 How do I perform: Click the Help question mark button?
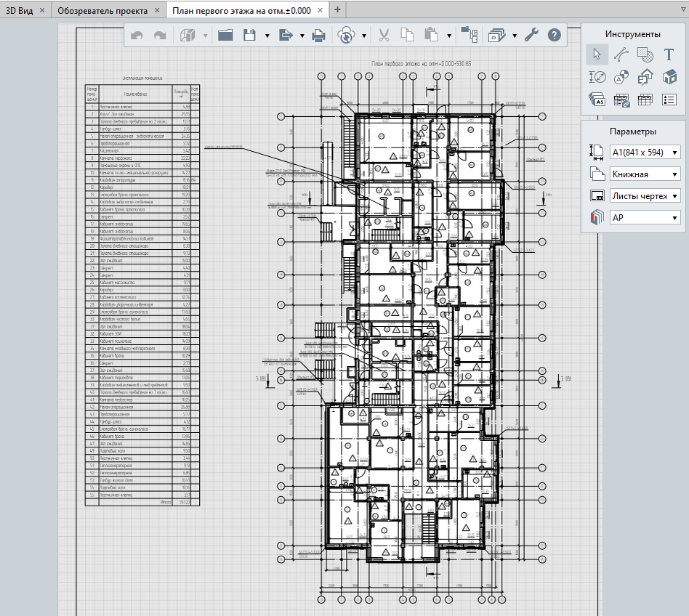tap(554, 35)
